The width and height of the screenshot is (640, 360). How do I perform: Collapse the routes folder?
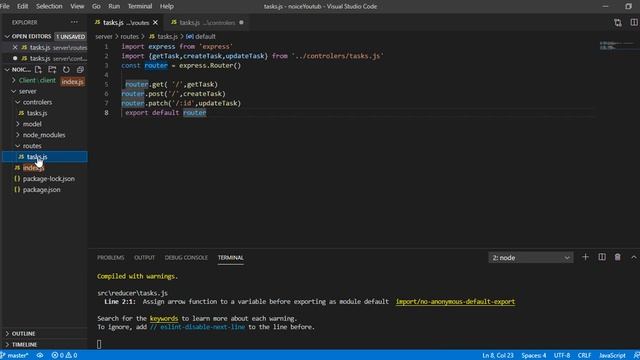32,146
